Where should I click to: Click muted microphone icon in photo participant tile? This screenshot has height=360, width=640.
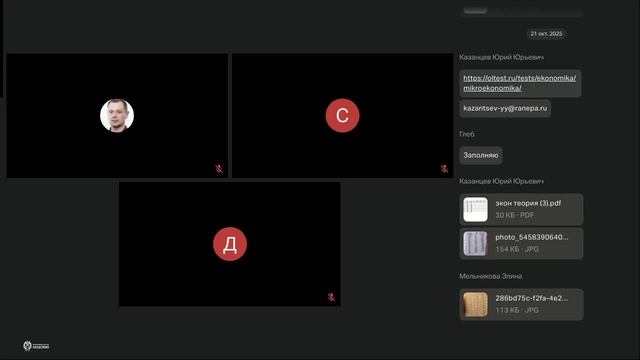(219, 169)
